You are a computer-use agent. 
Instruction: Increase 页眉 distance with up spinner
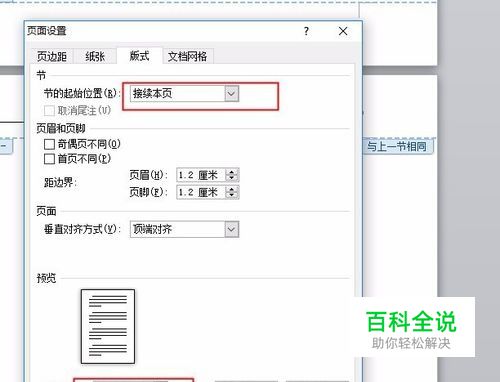point(232,171)
